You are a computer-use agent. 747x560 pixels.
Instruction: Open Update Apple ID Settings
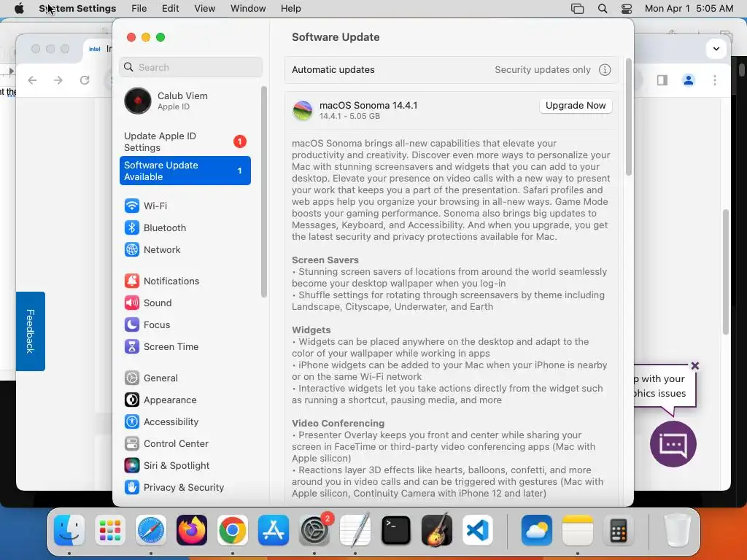click(x=185, y=142)
